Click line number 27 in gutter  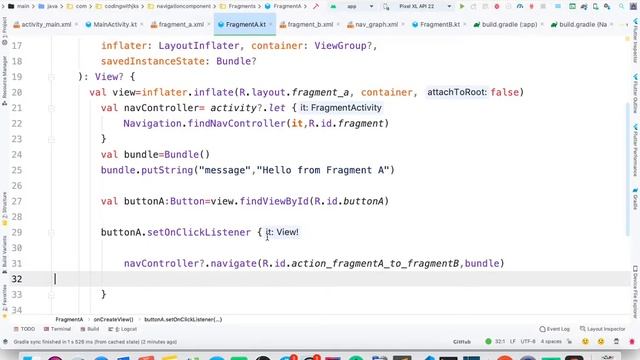coord(17,201)
